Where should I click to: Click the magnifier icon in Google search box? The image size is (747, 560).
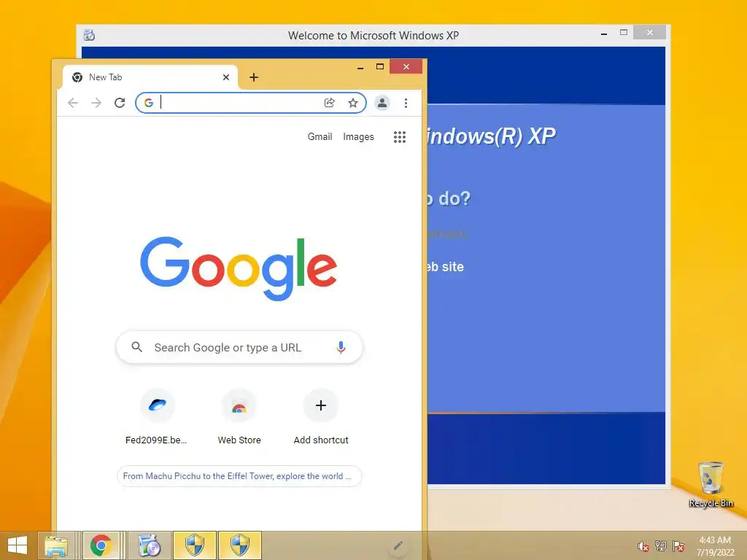coord(136,347)
